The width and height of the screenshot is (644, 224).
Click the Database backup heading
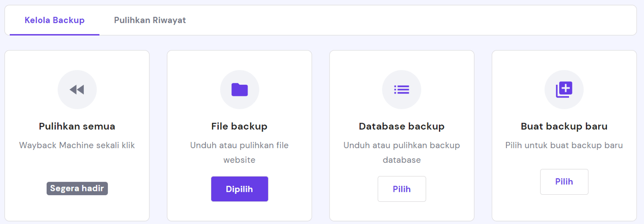click(x=402, y=126)
